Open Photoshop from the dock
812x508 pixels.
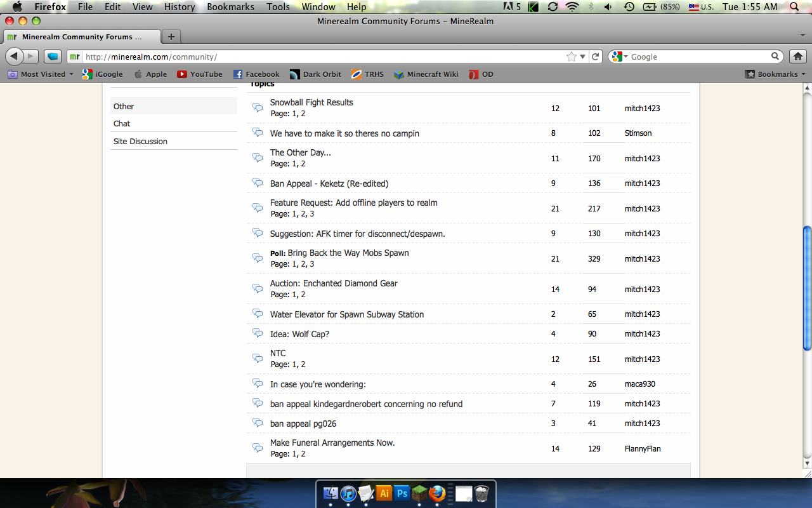[402, 493]
